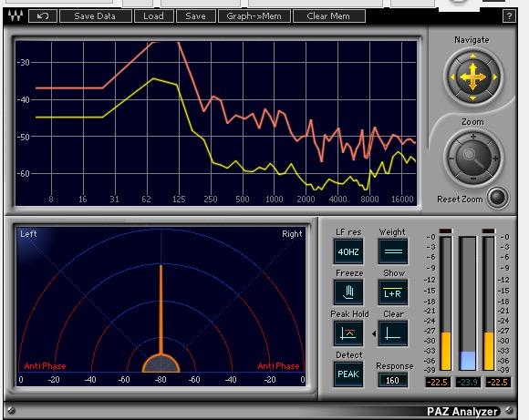This screenshot has height=420, width=529.
Task: Navigate down with the bottom arrow
Action: 473,98
